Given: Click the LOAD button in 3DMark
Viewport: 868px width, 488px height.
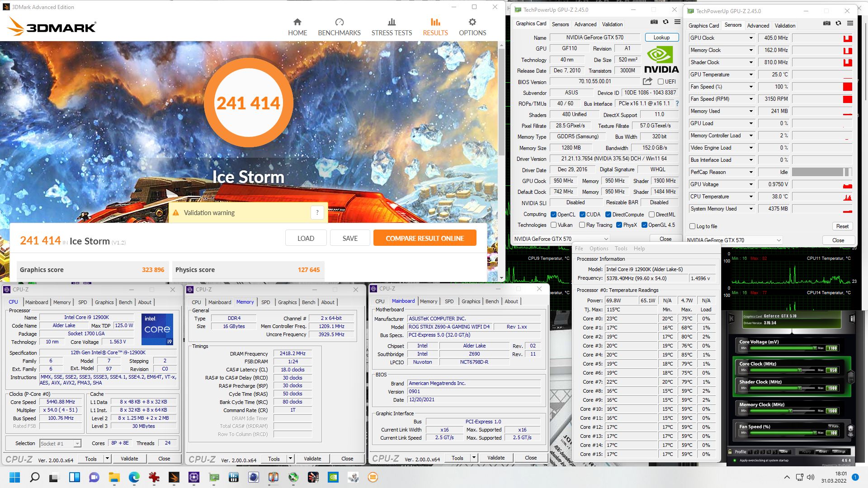Looking at the screenshot, I should [306, 238].
